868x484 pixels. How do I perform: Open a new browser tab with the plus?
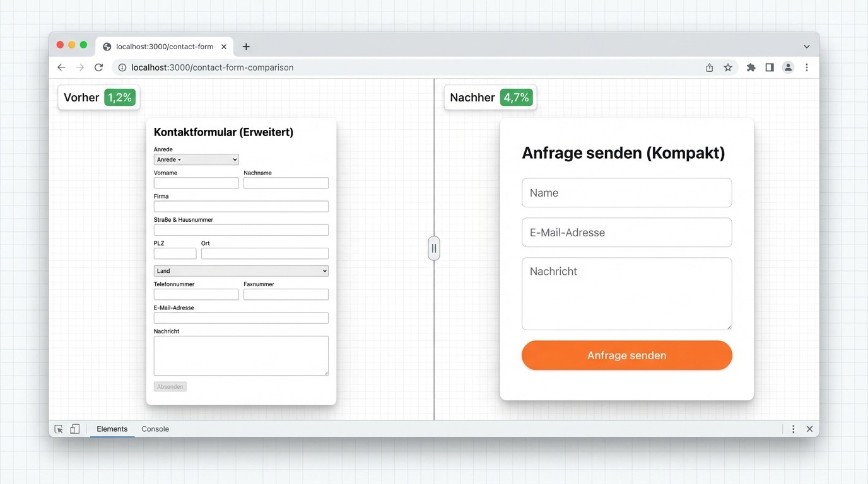(246, 46)
